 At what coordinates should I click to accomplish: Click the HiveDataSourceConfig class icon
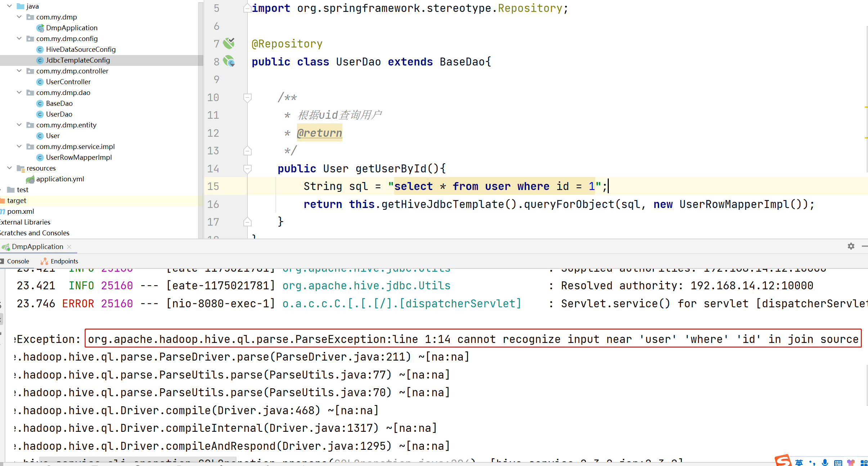tap(40, 49)
